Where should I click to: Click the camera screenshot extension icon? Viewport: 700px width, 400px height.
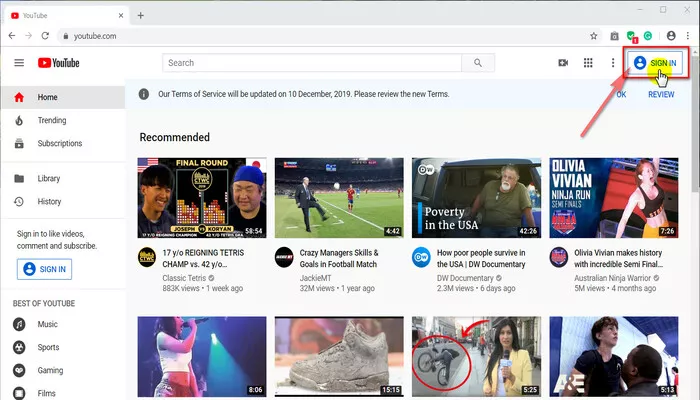615,36
